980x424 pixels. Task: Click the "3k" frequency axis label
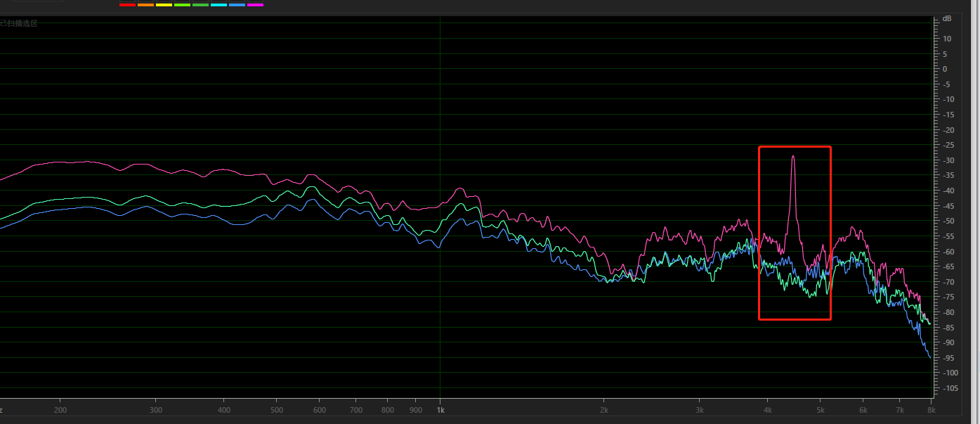(x=700, y=410)
